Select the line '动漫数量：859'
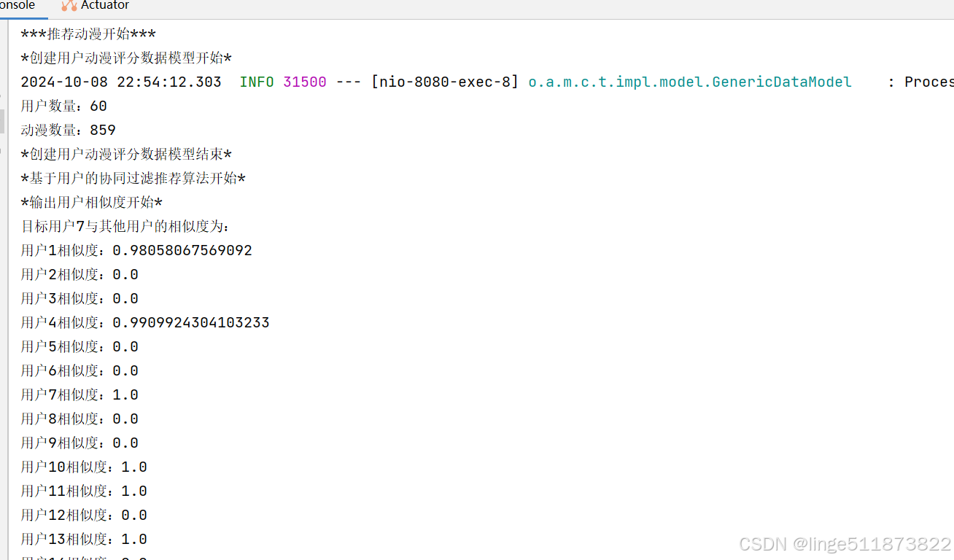The image size is (954, 560). pos(69,131)
